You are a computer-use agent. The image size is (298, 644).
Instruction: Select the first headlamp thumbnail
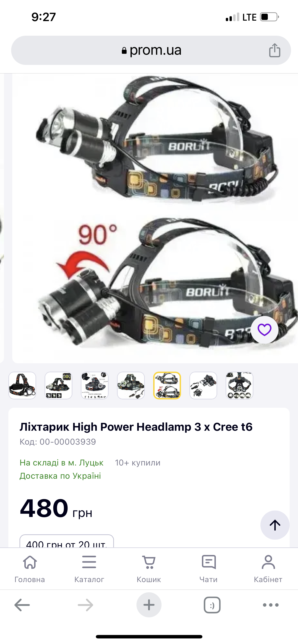coord(22,386)
